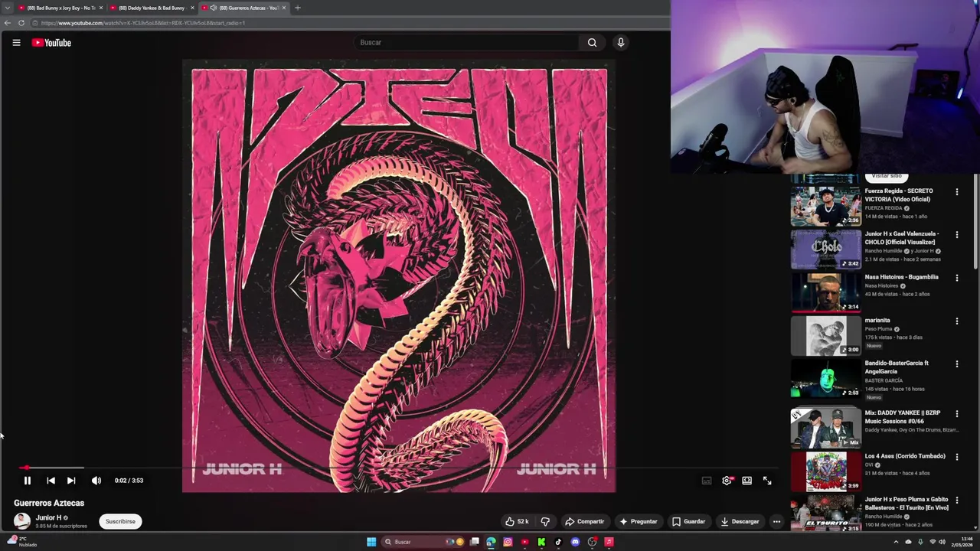Click the Compartir share button
Image resolution: width=980 pixels, height=551 pixels.
(584, 521)
